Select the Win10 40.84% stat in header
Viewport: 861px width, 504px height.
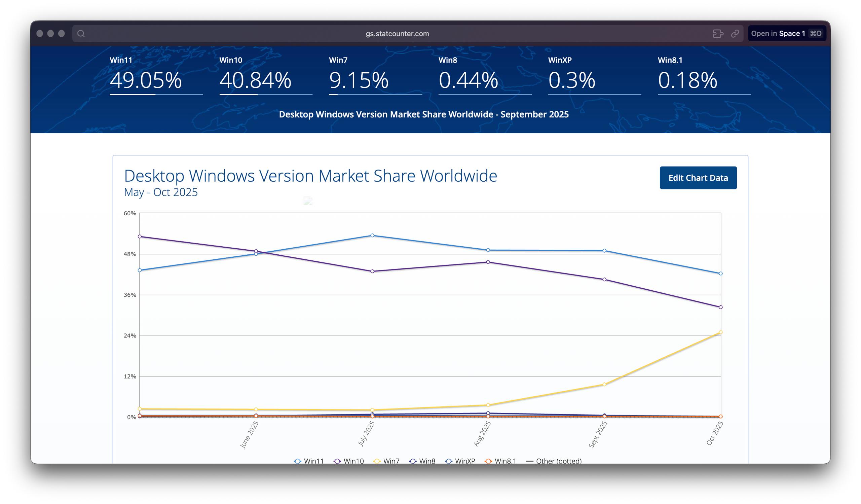point(255,80)
